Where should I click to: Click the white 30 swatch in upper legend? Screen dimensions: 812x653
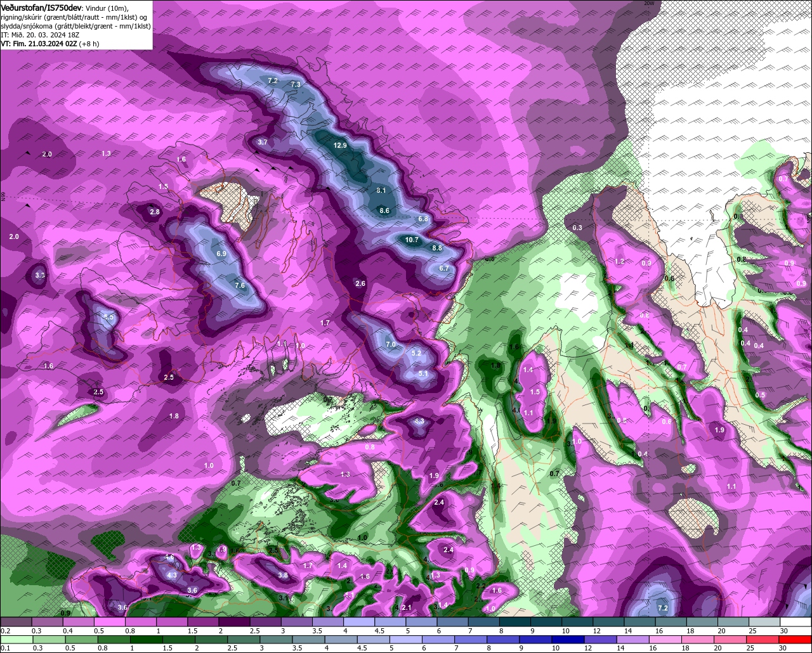click(796, 622)
